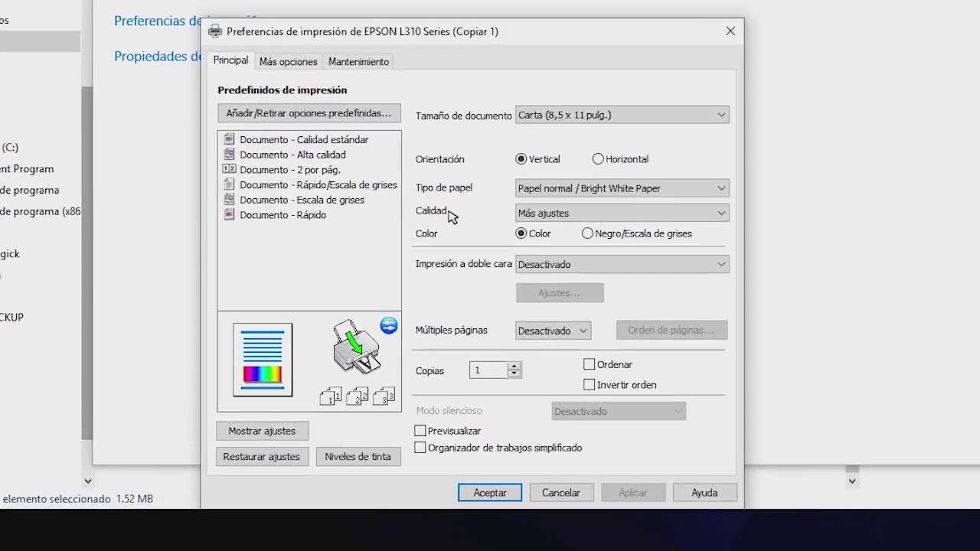The height and width of the screenshot is (551, 980).
Task: Enable Organizador de trabajos simplificado checkbox
Action: coord(420,448)
